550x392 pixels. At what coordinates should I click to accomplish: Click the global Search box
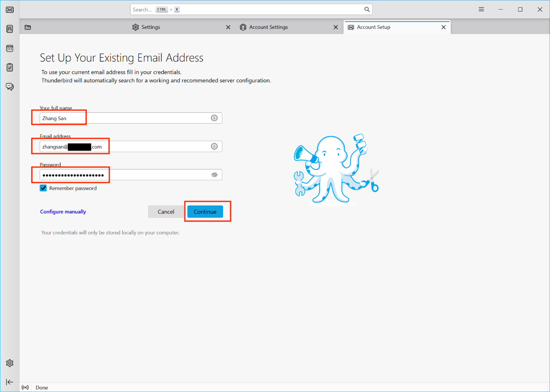pyautogui.click(x=251, y=10)
